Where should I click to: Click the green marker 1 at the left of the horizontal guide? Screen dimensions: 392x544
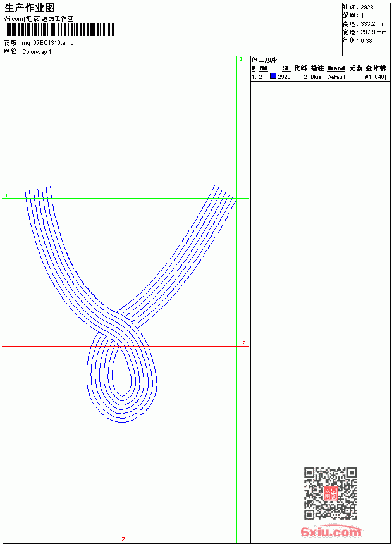[6, 195]
